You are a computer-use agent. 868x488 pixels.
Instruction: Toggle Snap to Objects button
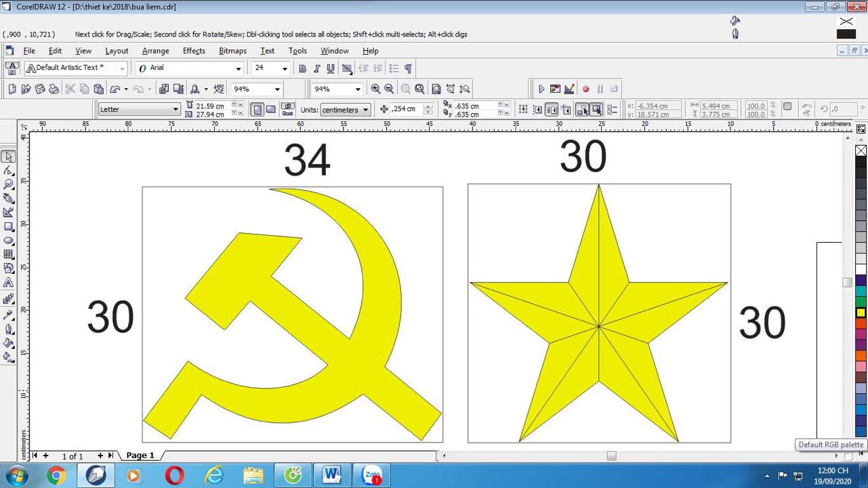pos(552,109)
